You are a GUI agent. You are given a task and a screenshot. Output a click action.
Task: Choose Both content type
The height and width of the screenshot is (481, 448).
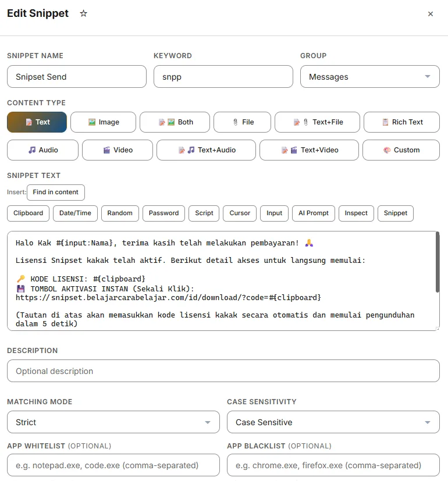(x=175, y=122)
